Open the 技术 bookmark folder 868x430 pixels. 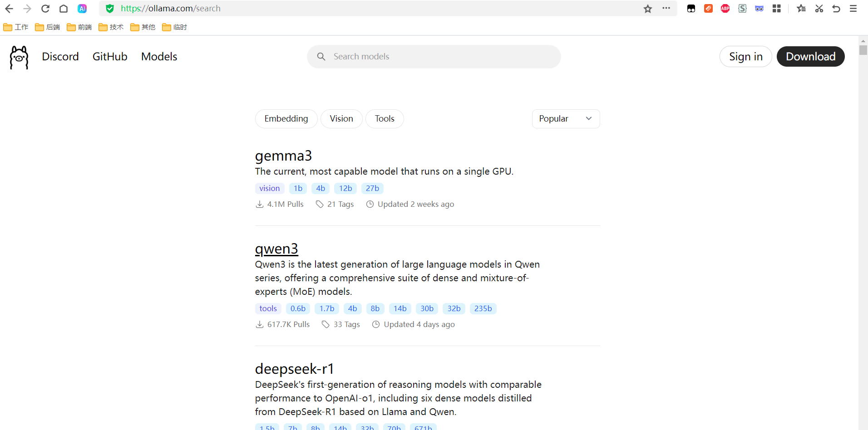[111, 27]
